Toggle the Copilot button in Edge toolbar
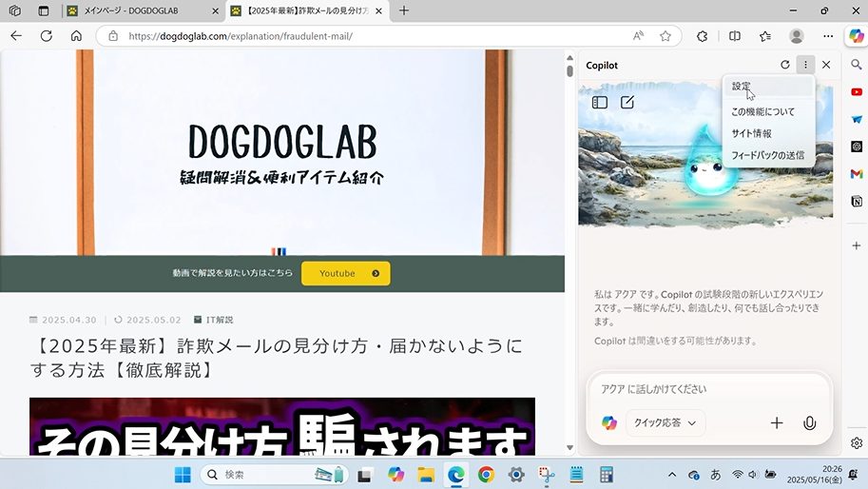Image resolution: width=868 pixels, height=489 pixels. click(x=856, y=36)
